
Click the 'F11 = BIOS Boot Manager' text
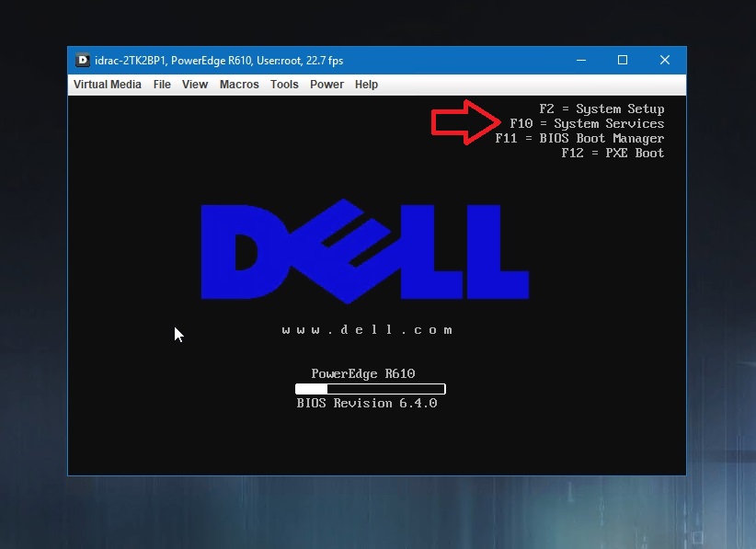tap(579, 138)
